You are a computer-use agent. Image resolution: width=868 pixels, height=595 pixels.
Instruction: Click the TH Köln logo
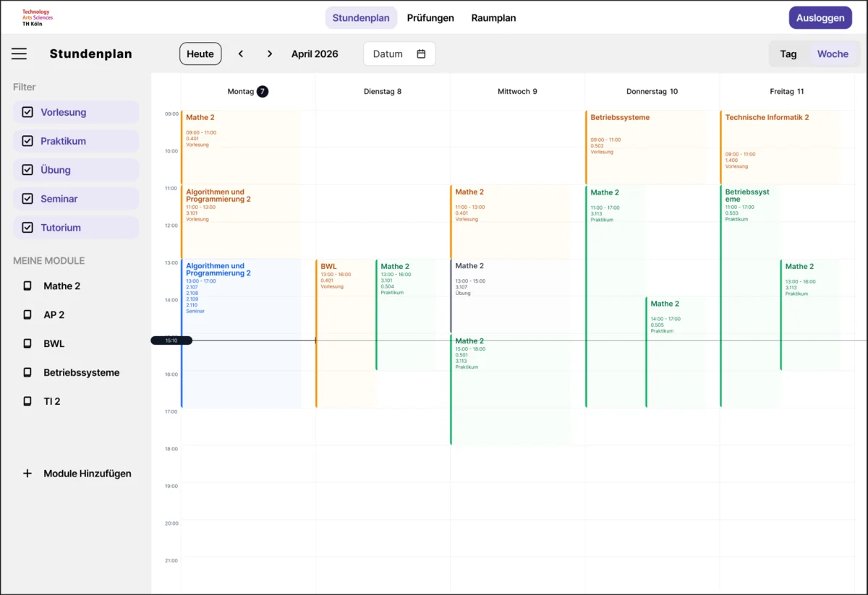point(37,18)
